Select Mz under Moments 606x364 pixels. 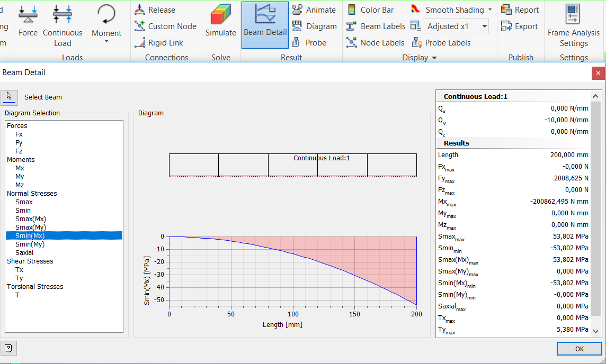pyautogui.click(x=20, y=185)
